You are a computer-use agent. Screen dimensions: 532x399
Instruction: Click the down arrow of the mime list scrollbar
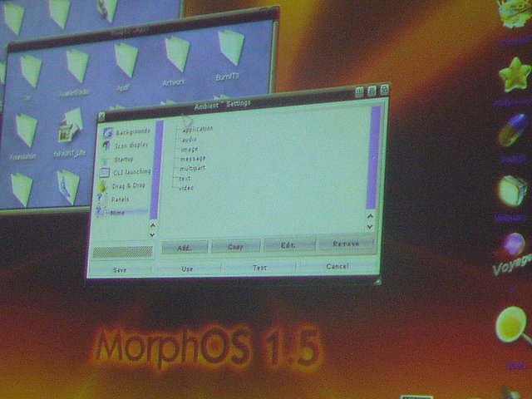370,226
